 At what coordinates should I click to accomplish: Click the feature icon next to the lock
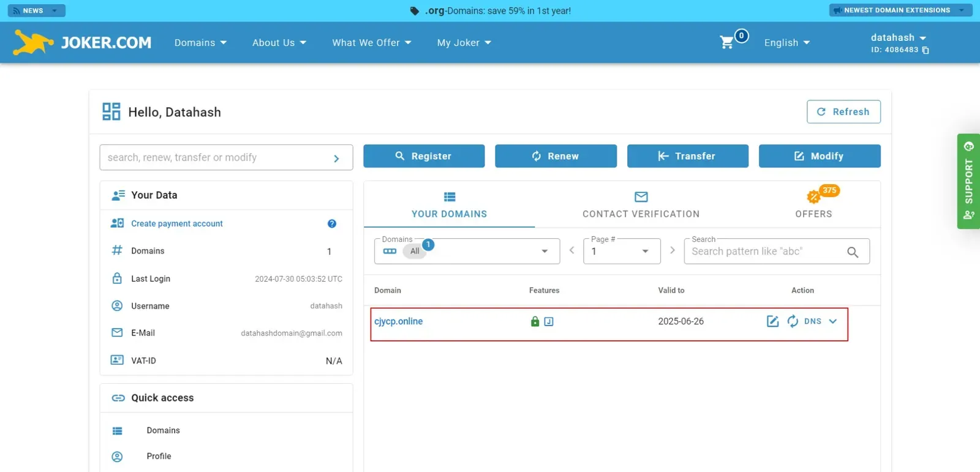[x=549, y=321]
